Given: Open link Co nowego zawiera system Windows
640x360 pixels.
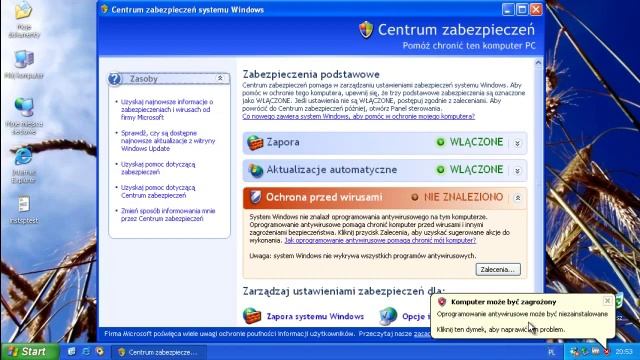Looking at the screenshot, I should [358, 116].
